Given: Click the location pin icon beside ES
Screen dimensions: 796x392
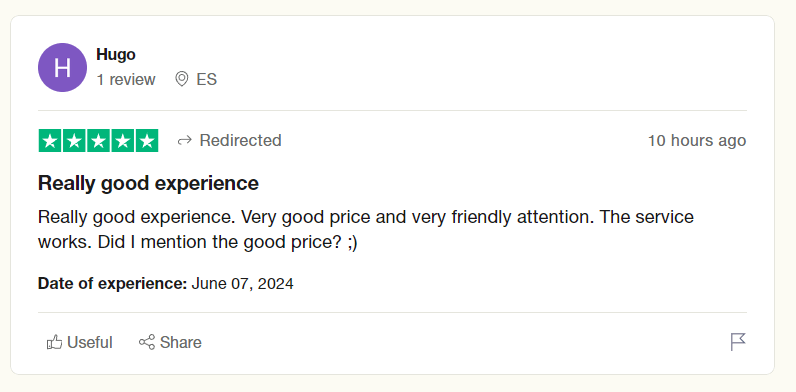Looking at the screenshot, I should (182, 79).
